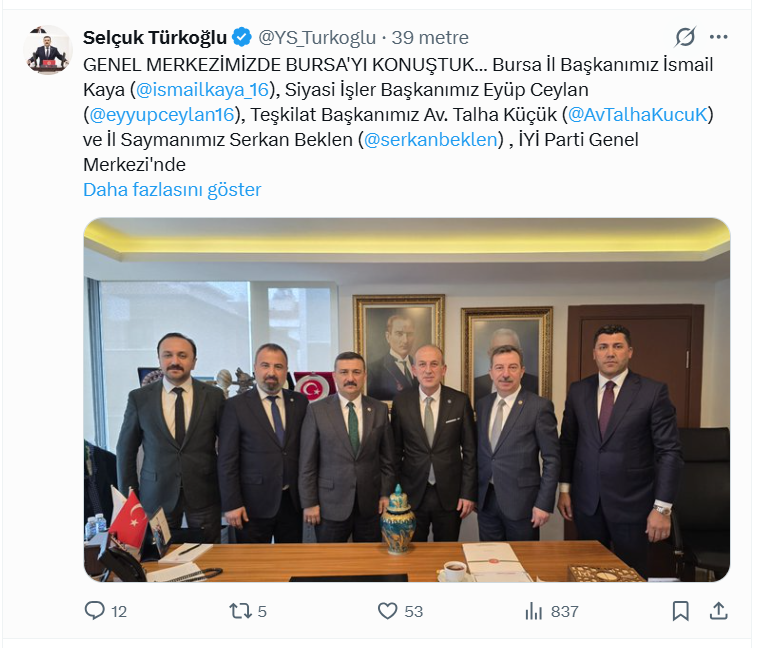Click the share upload icon

tap(718, 611)
